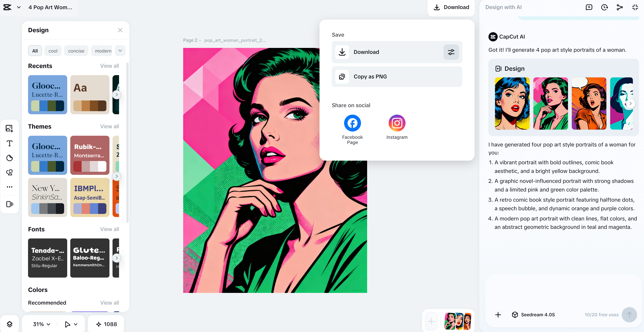
Task: Open the Shapes and elements panel
Action: pyautogui.click(x=9, y=172)
